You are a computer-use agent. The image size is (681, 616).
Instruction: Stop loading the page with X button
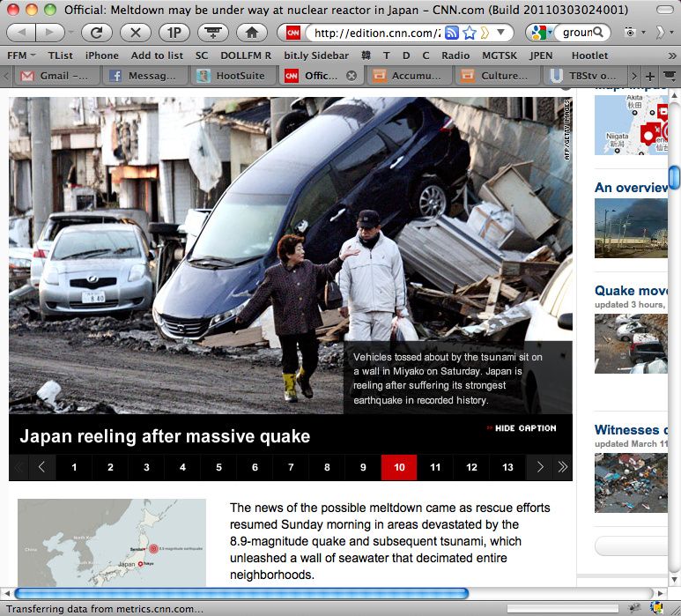coord(136,32)
